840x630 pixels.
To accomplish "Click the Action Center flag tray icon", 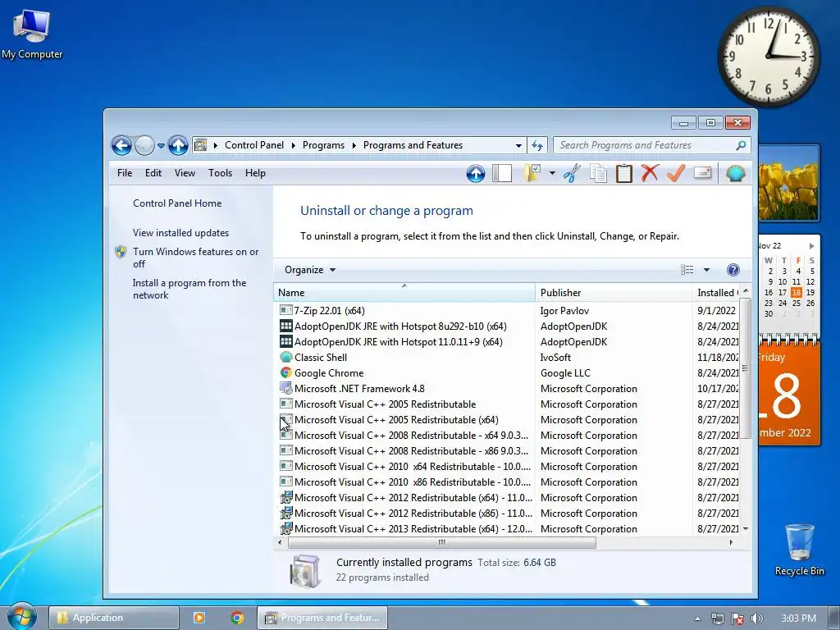I will coord(737,619).
